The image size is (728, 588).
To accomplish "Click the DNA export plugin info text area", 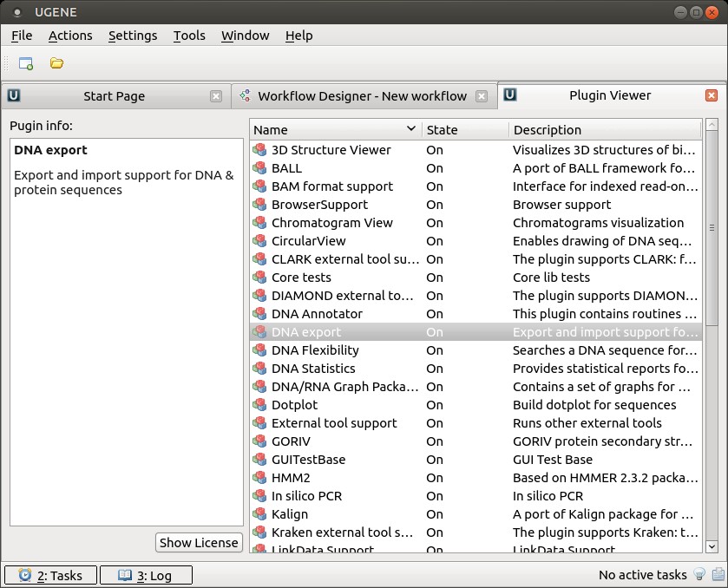I will pos(127,332).
